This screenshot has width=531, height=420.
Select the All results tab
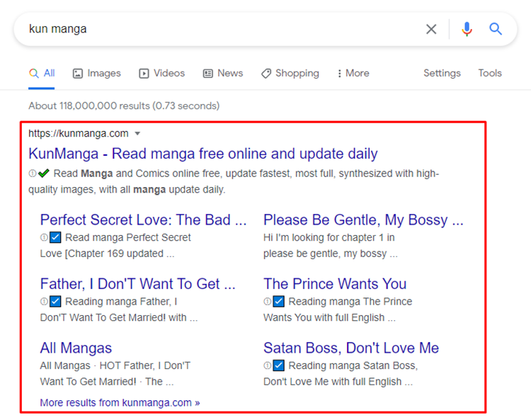(42, 73)
